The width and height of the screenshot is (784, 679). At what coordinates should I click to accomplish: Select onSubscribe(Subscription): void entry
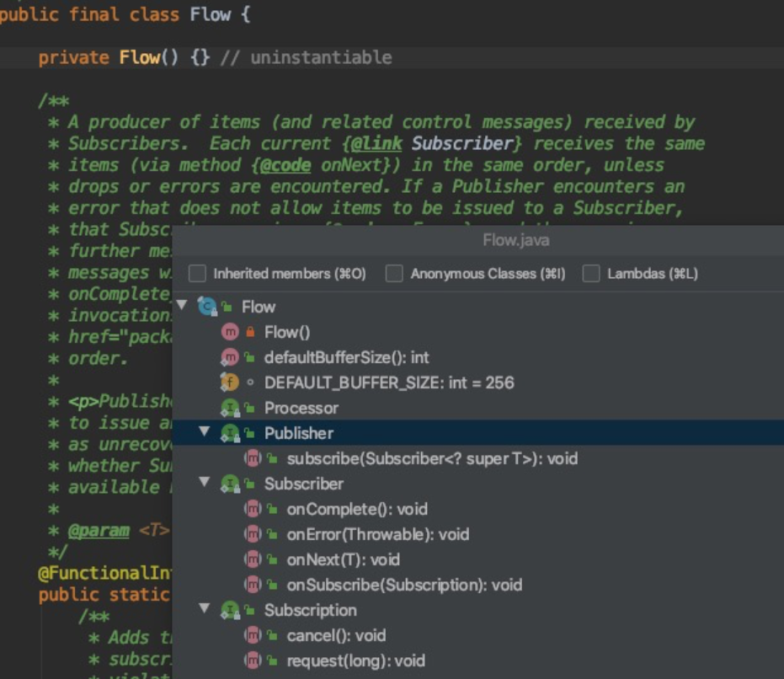[x=404, y=585]
